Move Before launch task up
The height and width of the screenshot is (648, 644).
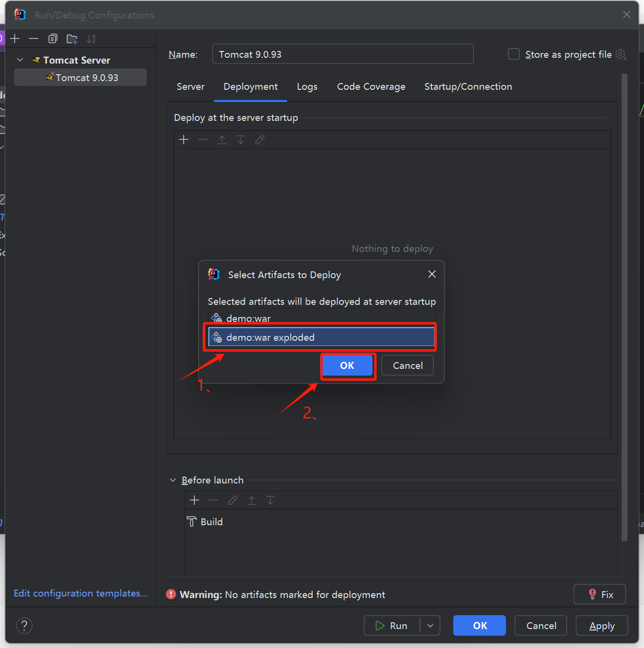(252, 500)
